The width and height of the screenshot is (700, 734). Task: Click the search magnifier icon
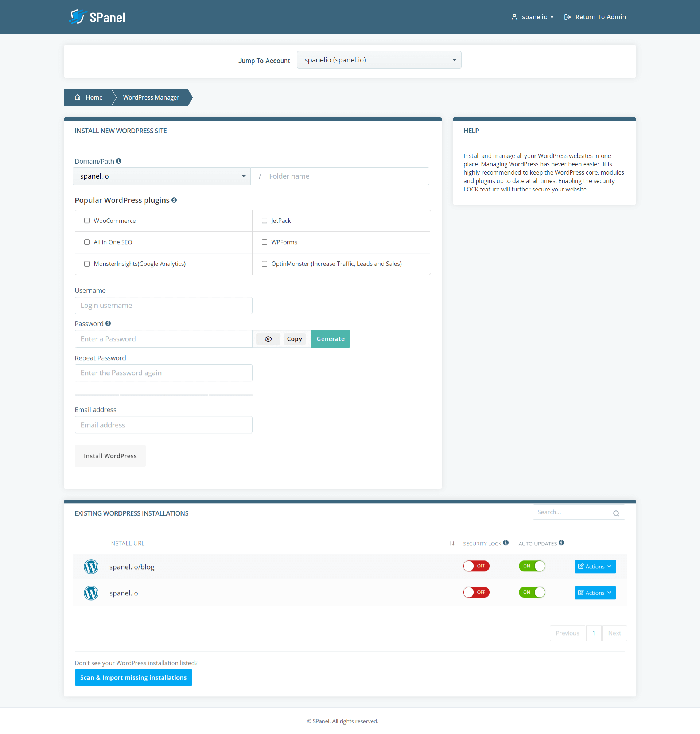pyautogui.click(x=616, y=513)
